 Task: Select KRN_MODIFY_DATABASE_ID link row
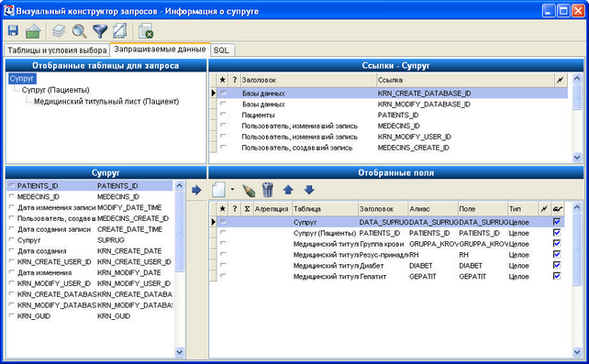click(392, 104)
